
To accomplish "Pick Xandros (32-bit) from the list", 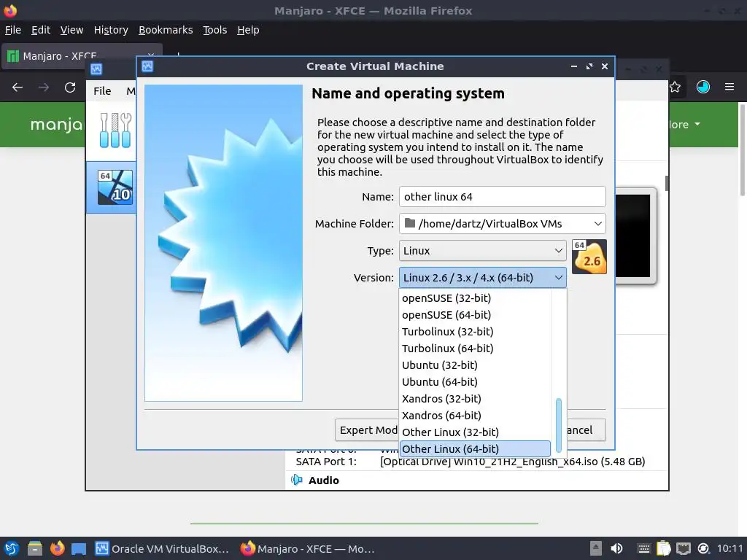I will tap(475, 399).
